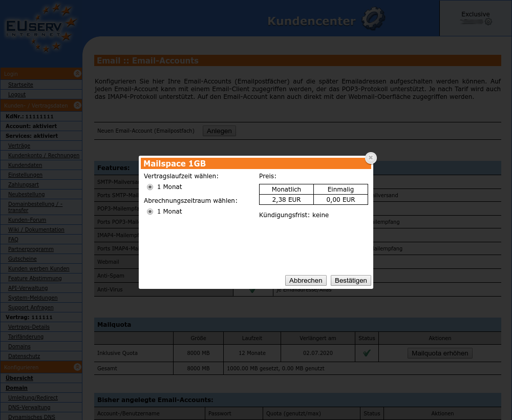Open the Domain link in Konfigurieren
Image resolution: width=512 pixels, height=420 pixels.
16,388
